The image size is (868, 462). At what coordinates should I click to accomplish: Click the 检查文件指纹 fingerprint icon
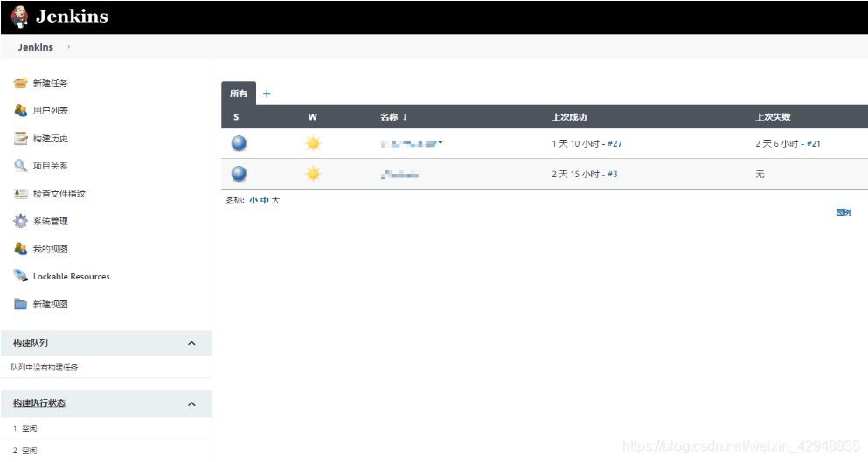pyautogui.click(x=20, y=194)
